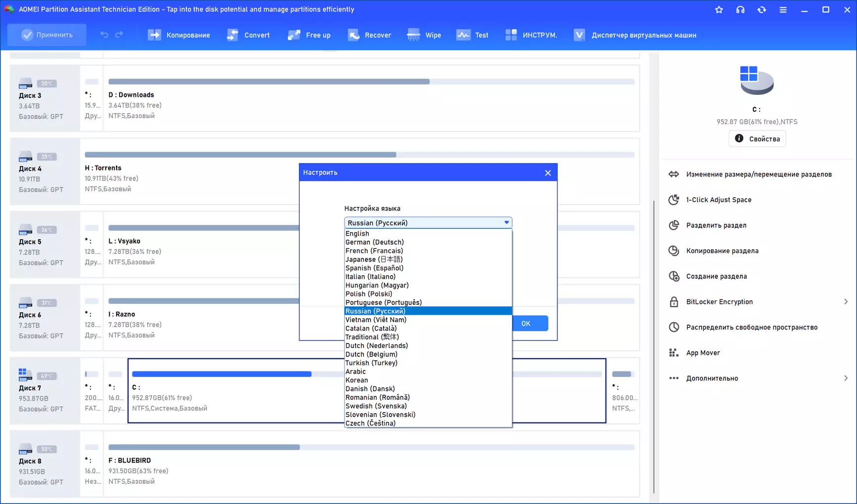Open the Wipe tool in toolbar
Screen dimensions: 857x504
tap(424, 35)
